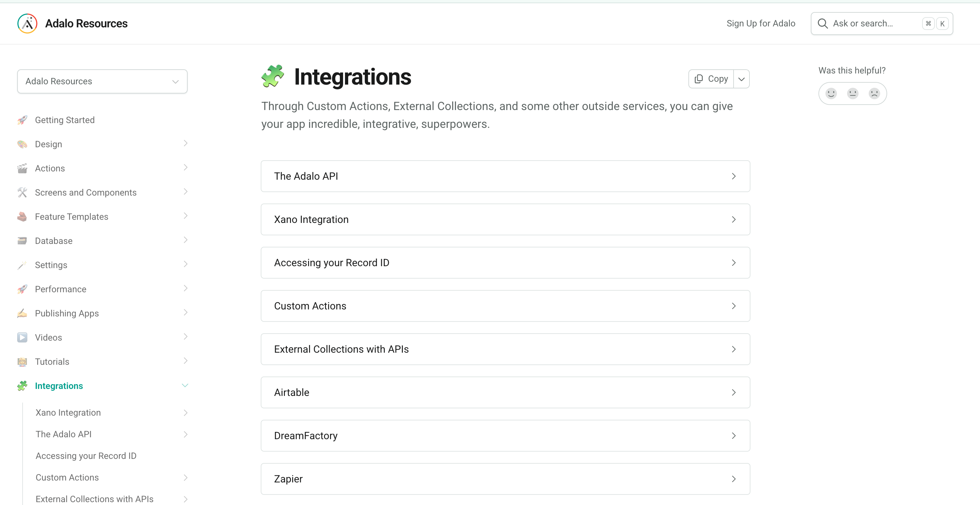The image size is (980, 505).
Task: Select the tools icon beside Screens and Components
Action: (x=23, y=192)
